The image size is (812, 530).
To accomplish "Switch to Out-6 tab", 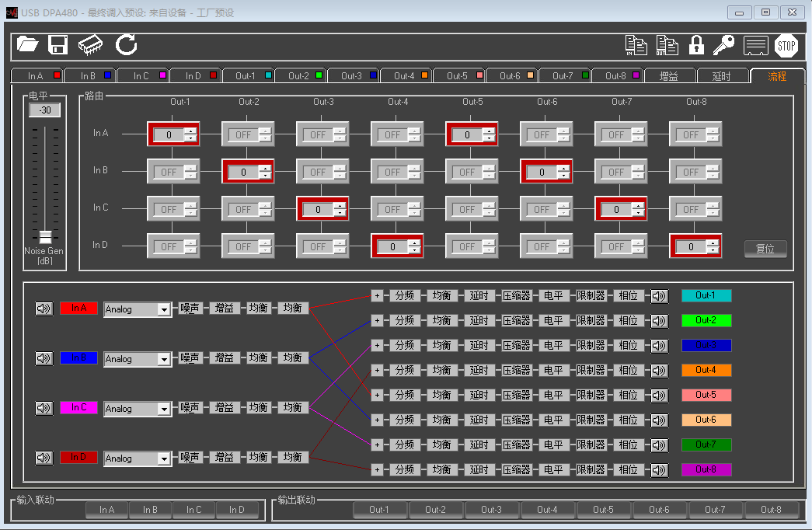I will [x=512, y=75].
